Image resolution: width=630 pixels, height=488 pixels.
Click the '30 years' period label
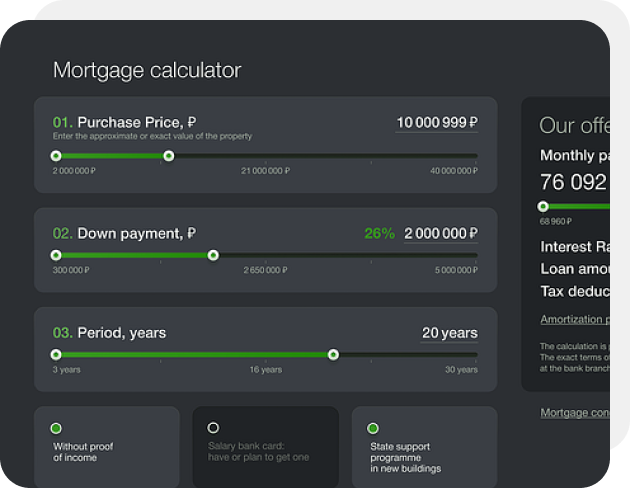click(x=461, y=370)
